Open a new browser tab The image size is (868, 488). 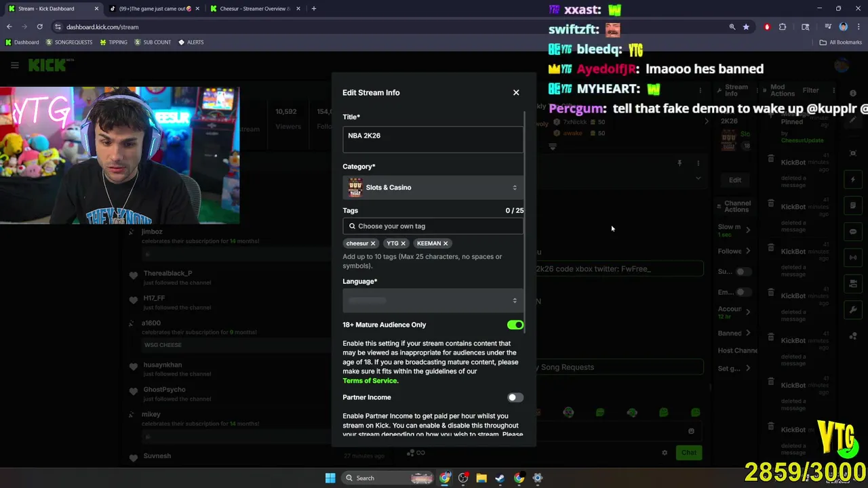click(313, 9)
